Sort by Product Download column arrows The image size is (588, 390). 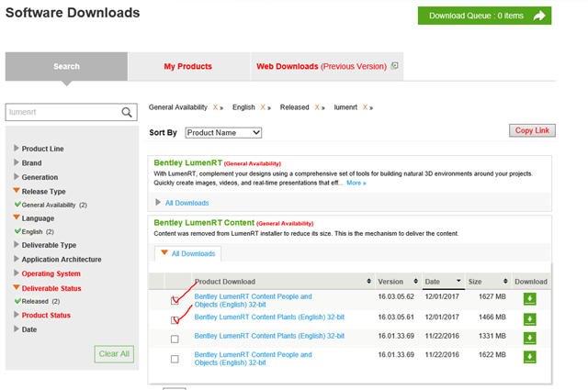369,281
